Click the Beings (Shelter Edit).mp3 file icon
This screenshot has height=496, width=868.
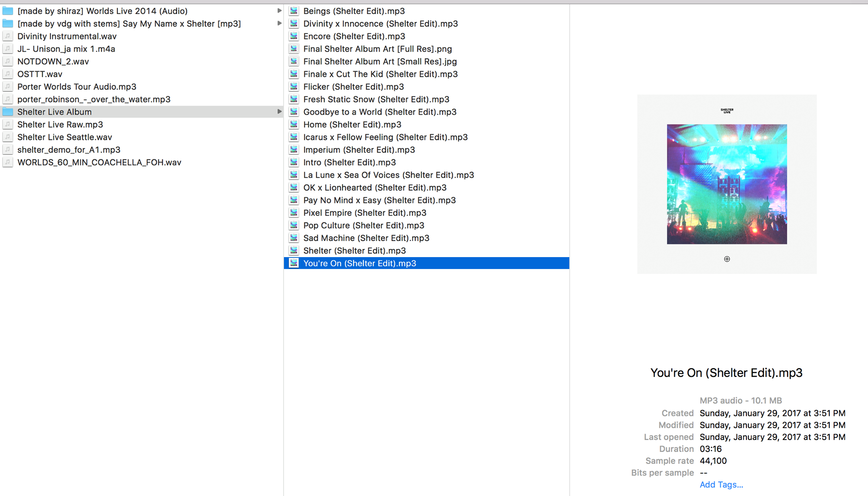pos(294,11)
